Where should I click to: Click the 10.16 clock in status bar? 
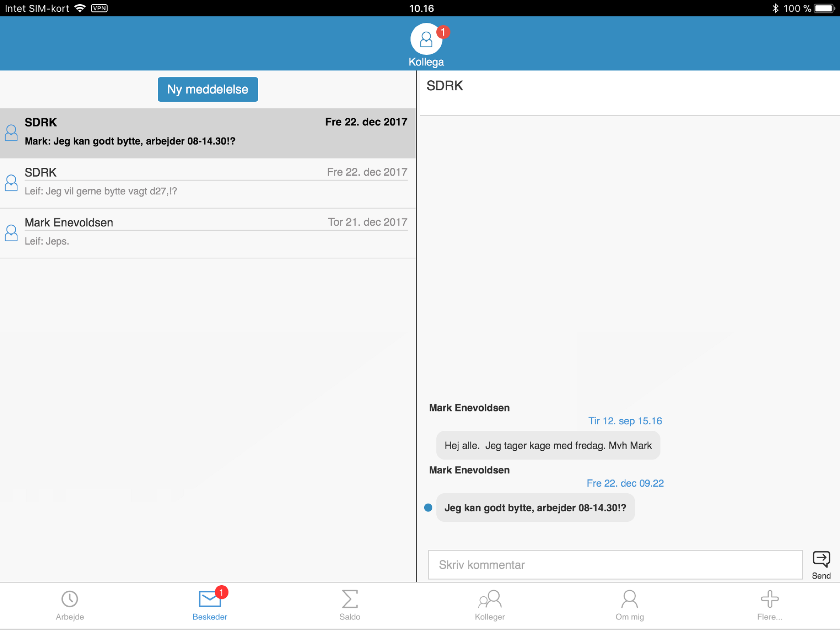click(422, 8)
